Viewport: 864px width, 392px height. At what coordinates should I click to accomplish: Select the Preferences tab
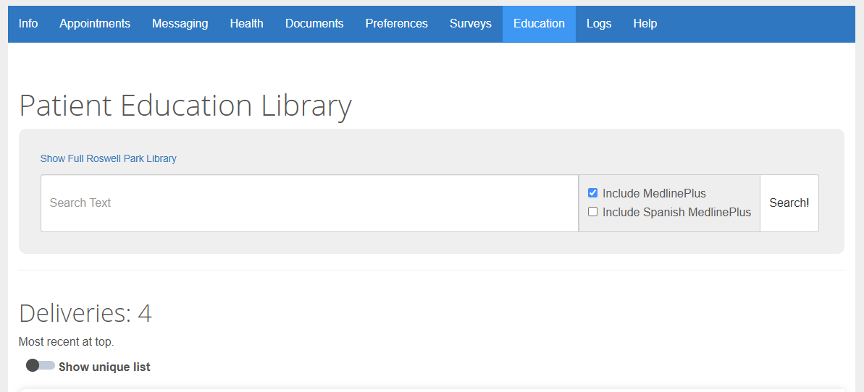click(x=396, y=24)
